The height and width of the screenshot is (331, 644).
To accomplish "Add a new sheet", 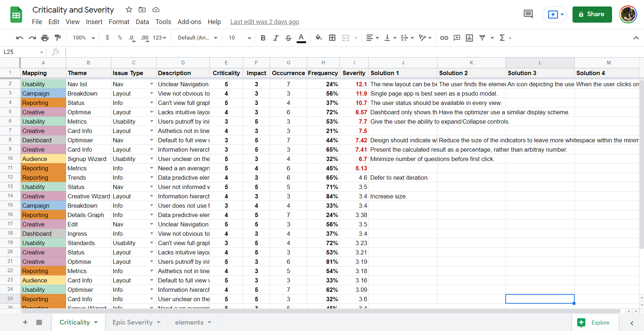I will click(25, 322).
